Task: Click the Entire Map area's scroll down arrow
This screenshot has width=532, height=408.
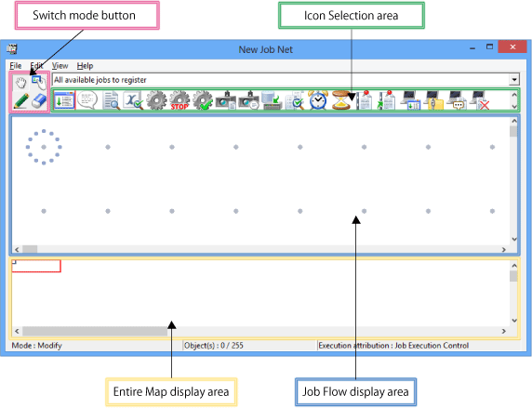Action: pyautogui.click(x=514, y=321)
